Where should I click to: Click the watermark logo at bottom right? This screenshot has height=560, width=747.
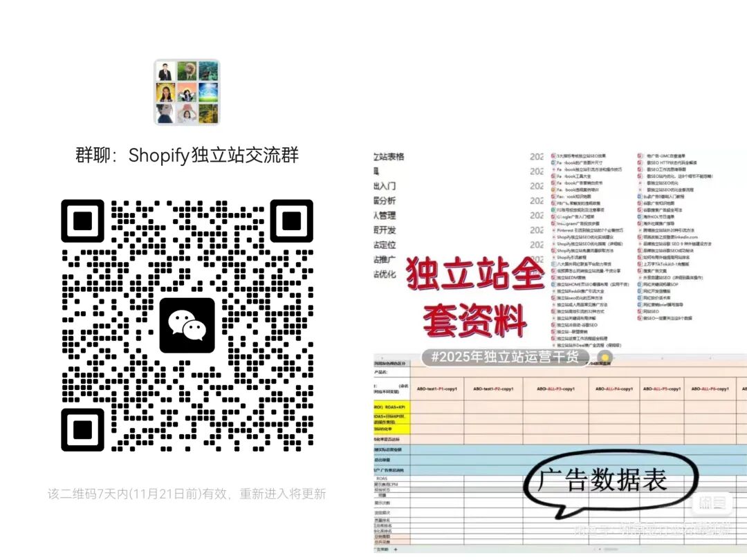pyautogui.click(x=710, y=504)
